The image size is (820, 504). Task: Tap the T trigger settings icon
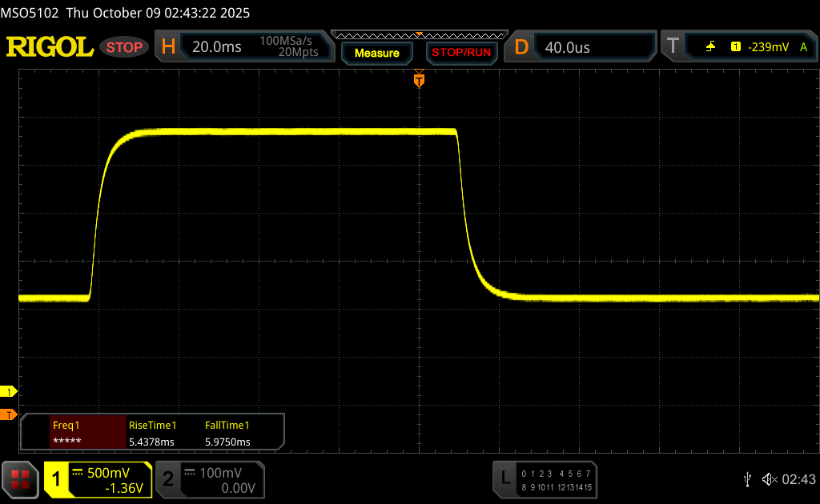pyautogui.click(x=673, y=47)
